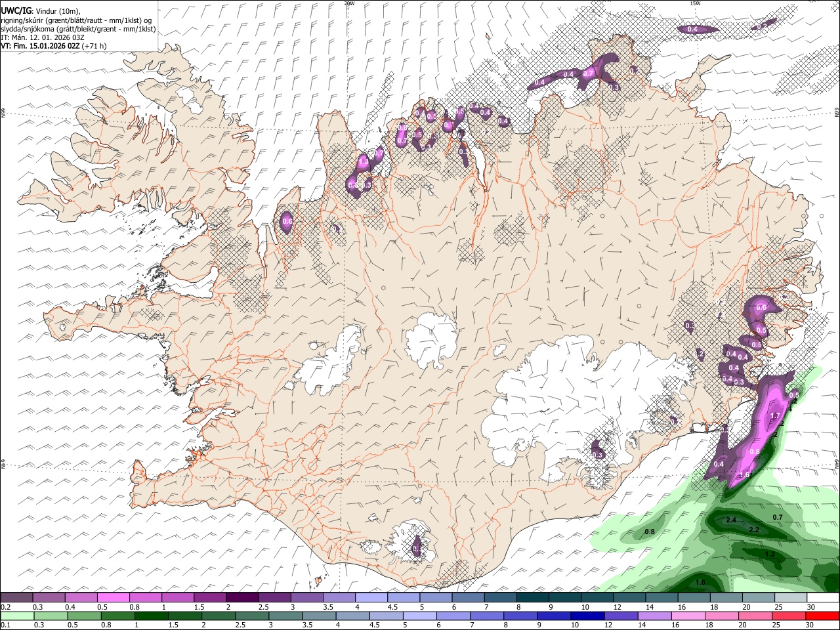Click the '1.7' snow value label on the pink band
This screenshot has width=840, height=630.
click(774, 416)
